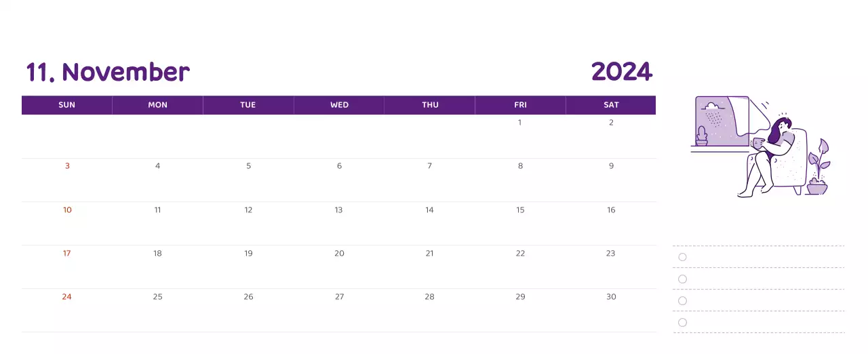Image resolution: width=868 pixels, height=354 pixels.
Task: Click the 2024 year heading
Action: click(621, 71)
